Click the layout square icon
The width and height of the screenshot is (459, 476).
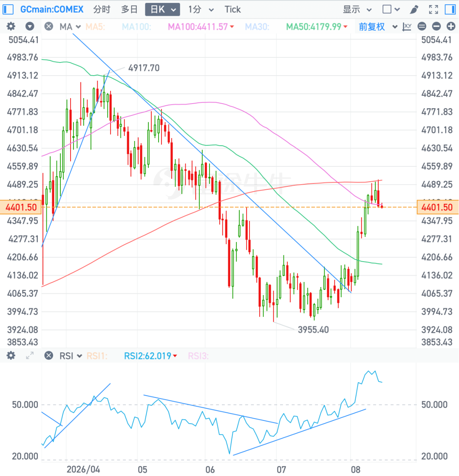click(x=387, y=9)
